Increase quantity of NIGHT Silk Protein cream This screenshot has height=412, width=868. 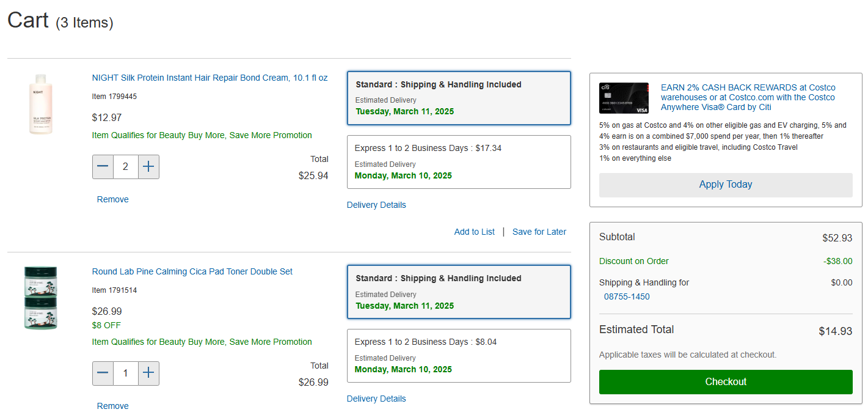(x=148, y=167)
